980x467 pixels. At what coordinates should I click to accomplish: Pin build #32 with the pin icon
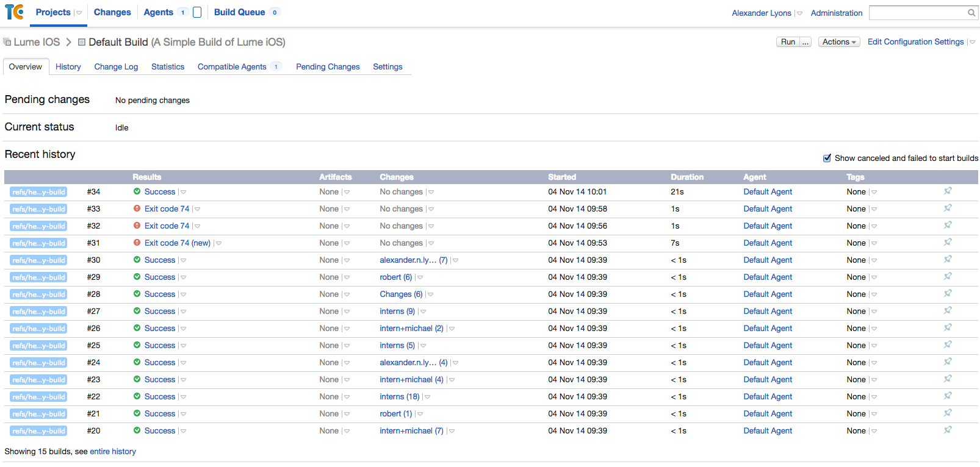coord(948,226)
